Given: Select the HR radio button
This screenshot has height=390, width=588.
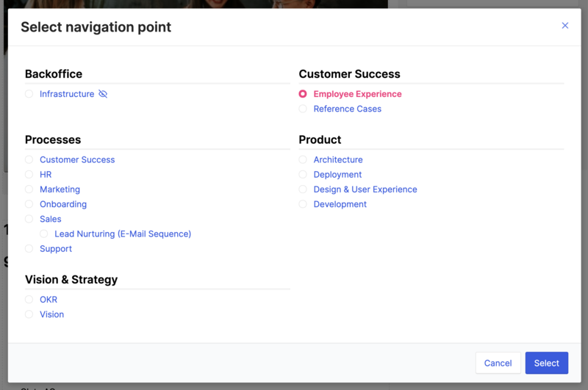Looking at the screenshot, I should [x=29, y=175].
